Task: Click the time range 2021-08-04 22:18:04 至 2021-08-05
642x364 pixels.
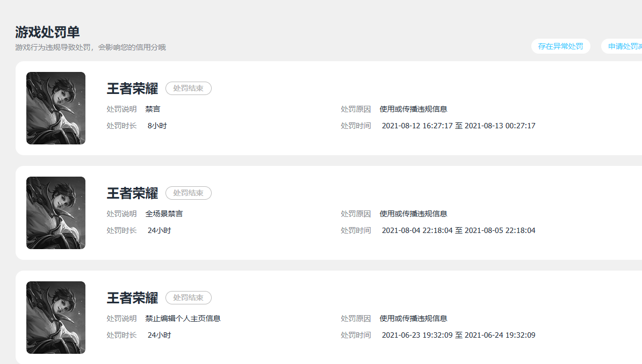Action: 459,231
